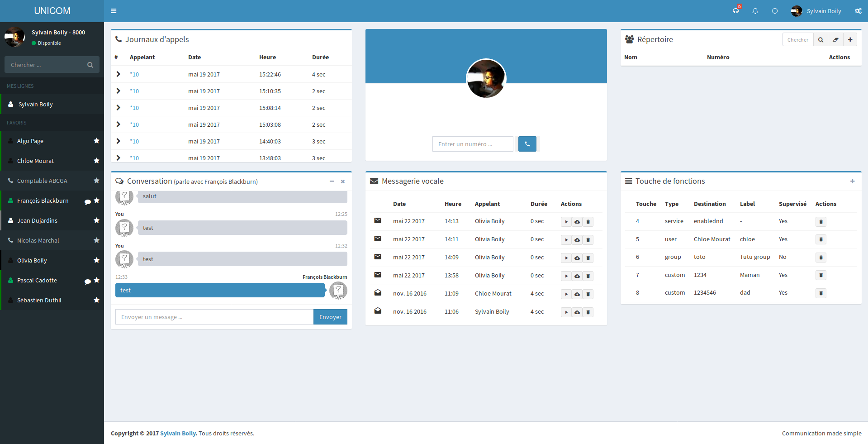This screenshot has width=868, height=444.
Task: Play voicemail from Chloe Mourat
Action: [x=566, y=294]
